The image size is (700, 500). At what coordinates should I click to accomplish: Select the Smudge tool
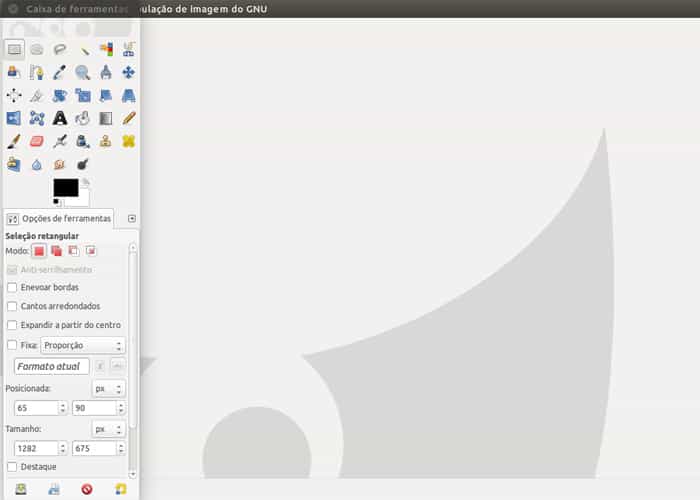coord(60,165)
